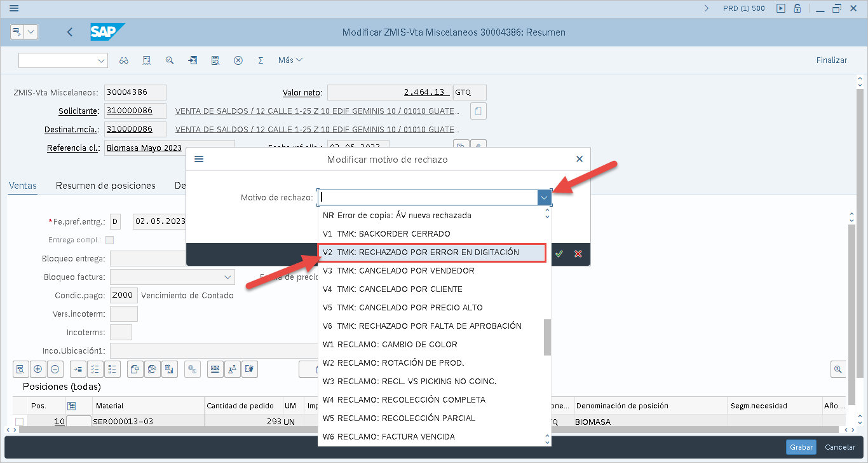Expand the Bloqueo factura dropdown

pos(228,277)
